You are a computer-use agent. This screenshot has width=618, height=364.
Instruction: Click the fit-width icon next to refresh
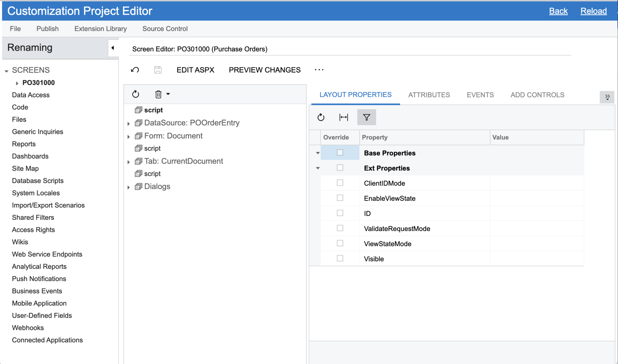point(344,117)
